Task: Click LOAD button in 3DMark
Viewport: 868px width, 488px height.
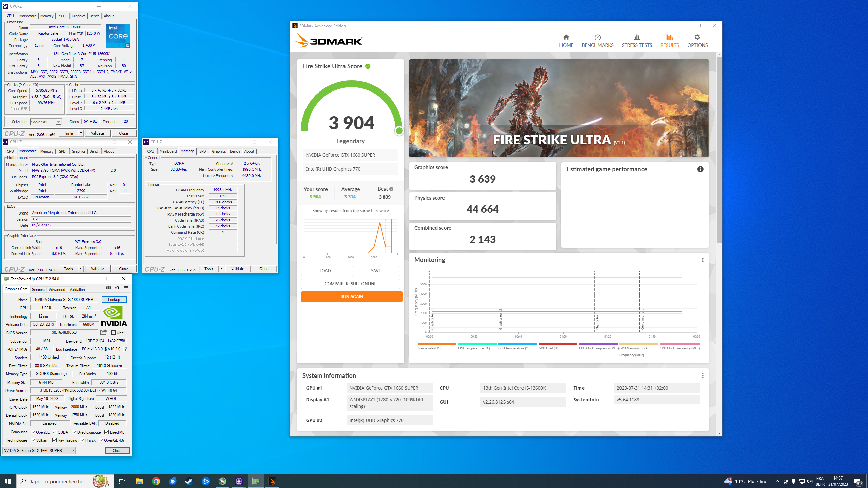Action: click(325, 271)
